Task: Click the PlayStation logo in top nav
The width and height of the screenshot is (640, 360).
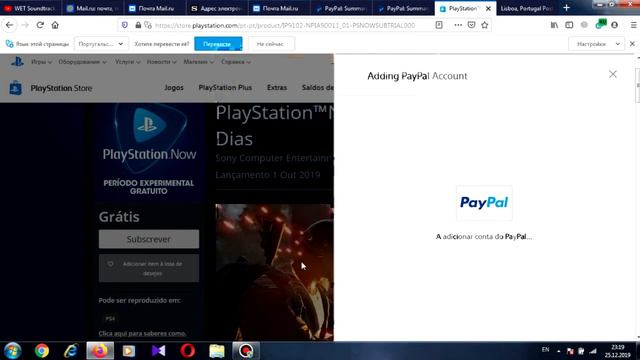Action: [17, 62]
